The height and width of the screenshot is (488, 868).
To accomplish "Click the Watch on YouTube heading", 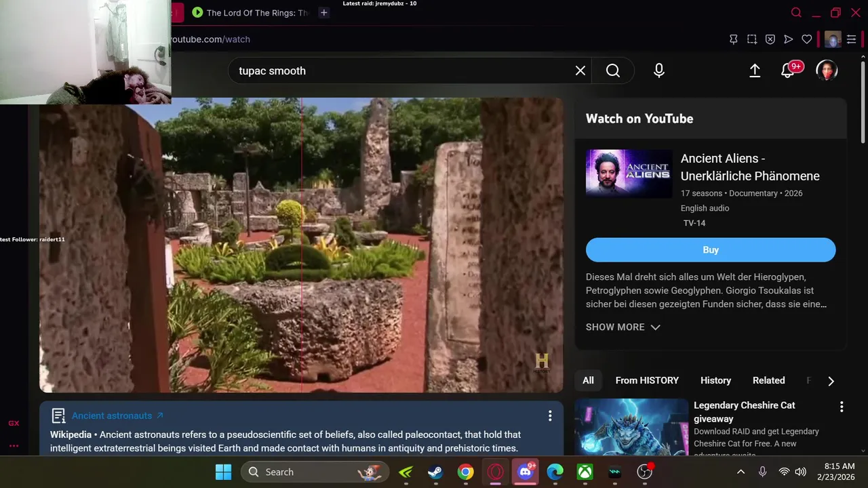I will coord(639,119).
